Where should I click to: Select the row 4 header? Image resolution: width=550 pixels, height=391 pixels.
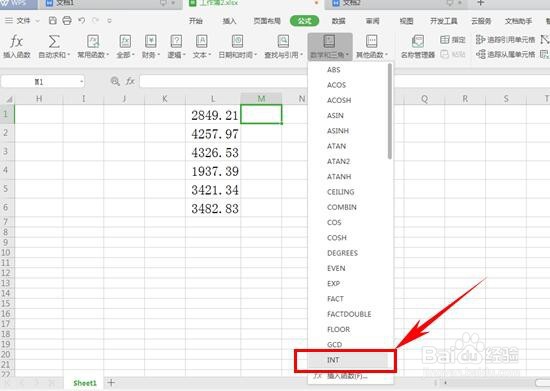7,170
